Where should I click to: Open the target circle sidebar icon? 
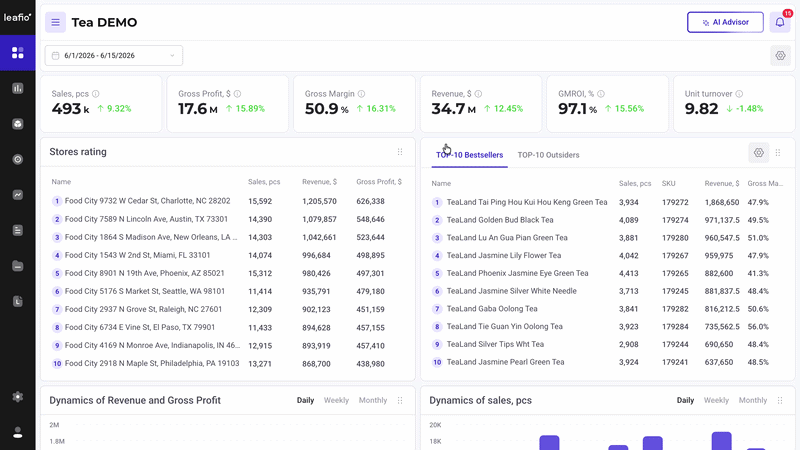(x=17, y=159)
